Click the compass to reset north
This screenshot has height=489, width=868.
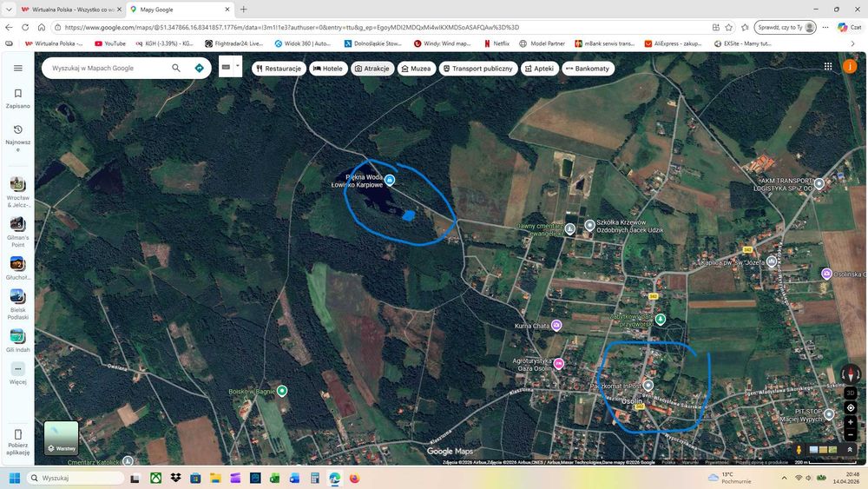coord(851,373)
